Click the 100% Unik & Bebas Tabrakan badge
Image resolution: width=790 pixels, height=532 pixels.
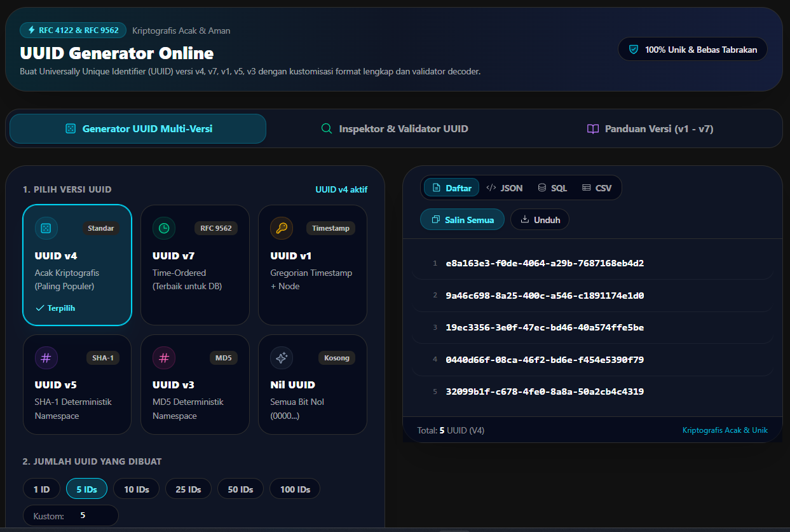click(693, 50)
